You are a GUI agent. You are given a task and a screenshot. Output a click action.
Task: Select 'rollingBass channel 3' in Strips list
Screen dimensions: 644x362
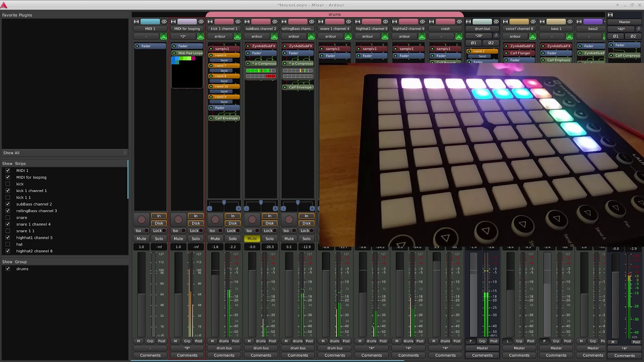point(36,211)
